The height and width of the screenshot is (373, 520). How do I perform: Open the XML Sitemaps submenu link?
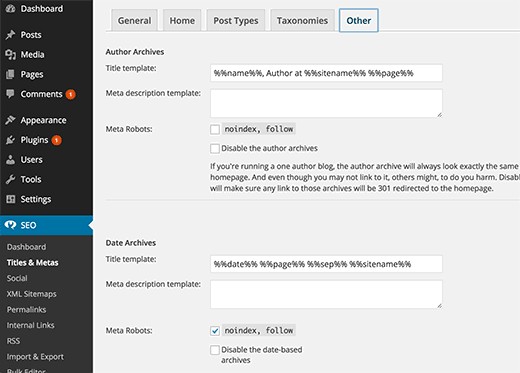(32, 294)
